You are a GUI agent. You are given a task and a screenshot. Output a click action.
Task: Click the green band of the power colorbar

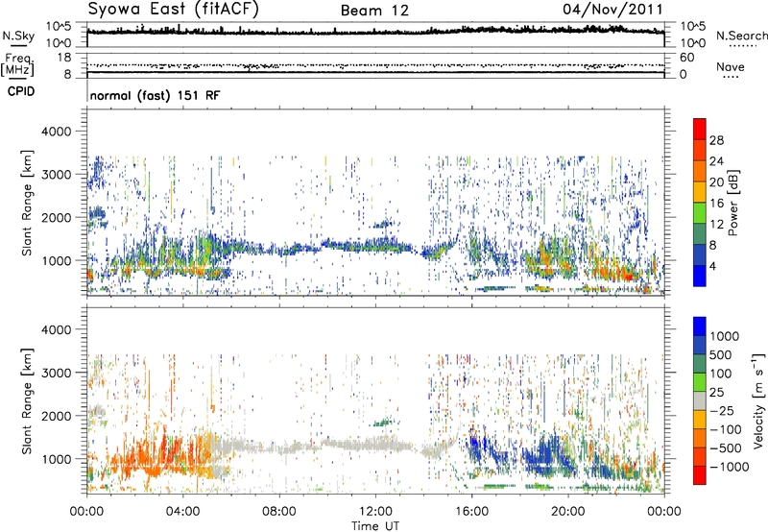tap(700, 213)
